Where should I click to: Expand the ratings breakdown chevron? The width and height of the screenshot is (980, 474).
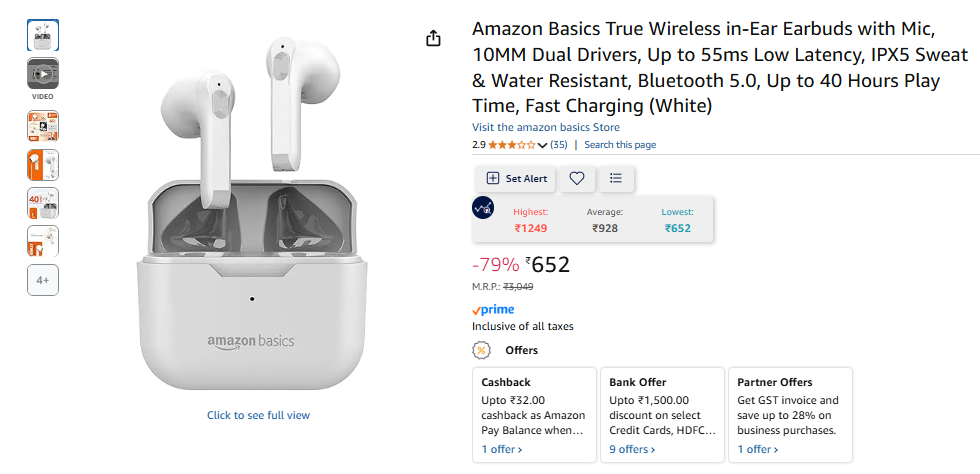[542, 146]
